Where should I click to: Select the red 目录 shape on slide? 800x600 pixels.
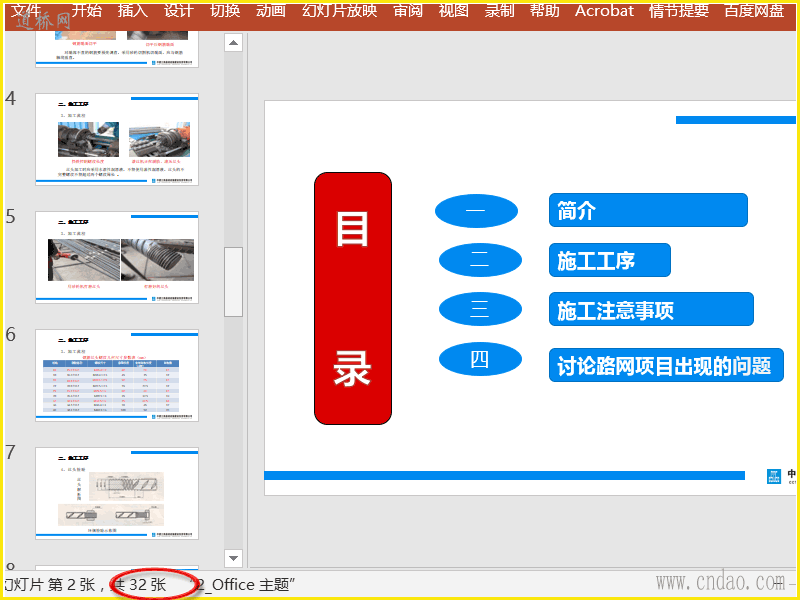(x=353, y=298)
